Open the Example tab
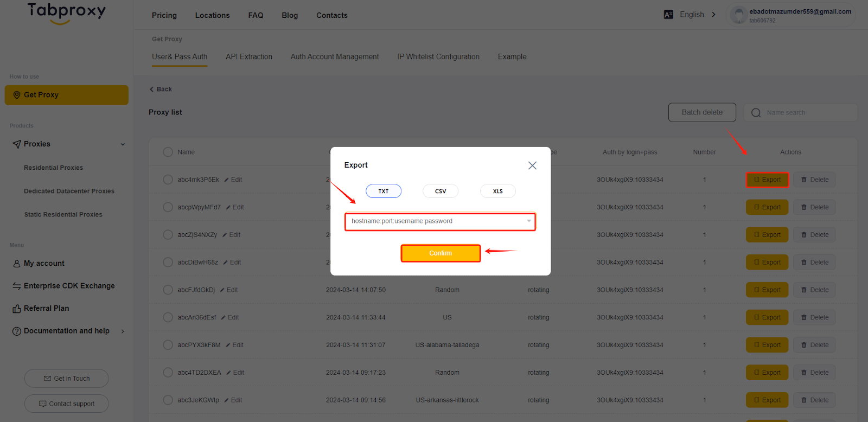The image size is (868, 422). (x=512, y=56)
